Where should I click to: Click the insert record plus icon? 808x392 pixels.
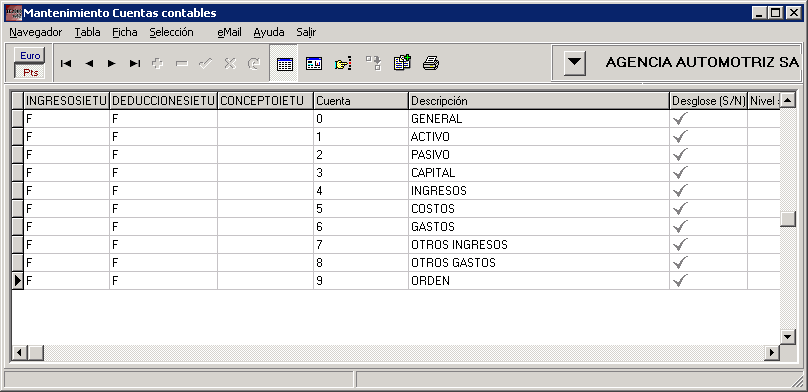[158, 63]
